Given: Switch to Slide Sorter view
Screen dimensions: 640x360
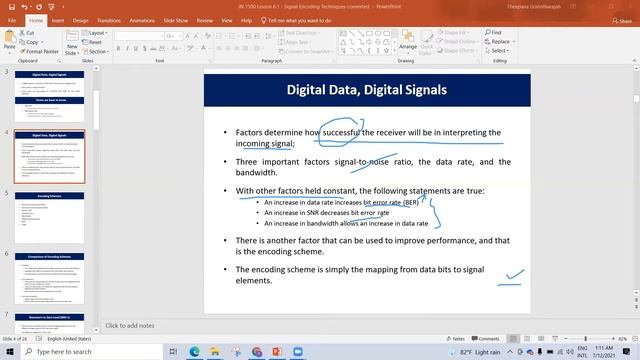Looking at the screenshot, I should [x=527, y=339].
